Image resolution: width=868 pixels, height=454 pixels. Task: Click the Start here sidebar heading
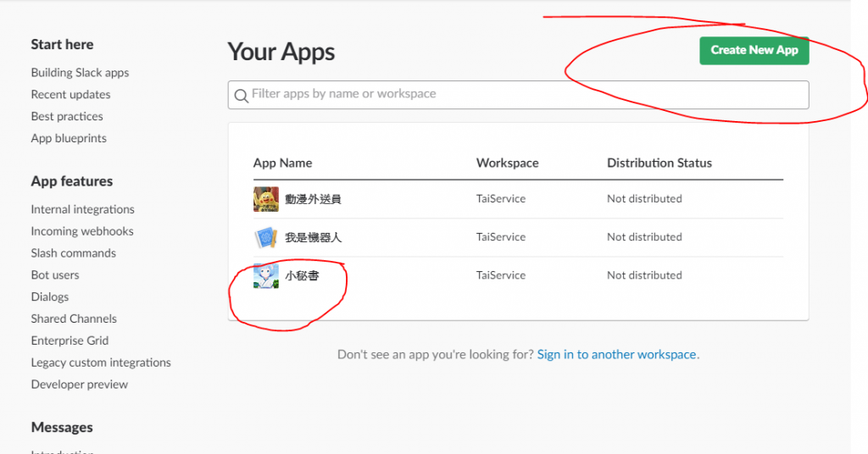pyautogui.click(x=62, y=44)
